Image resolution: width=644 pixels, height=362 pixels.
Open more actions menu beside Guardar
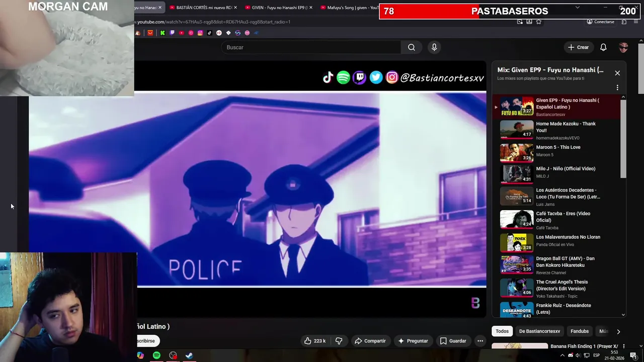click(480, 341)
